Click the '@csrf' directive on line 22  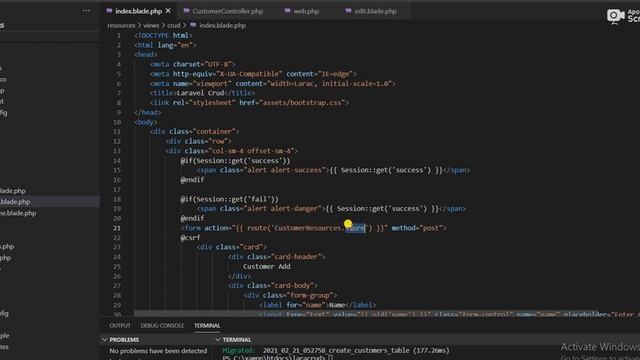coord(190,238)
